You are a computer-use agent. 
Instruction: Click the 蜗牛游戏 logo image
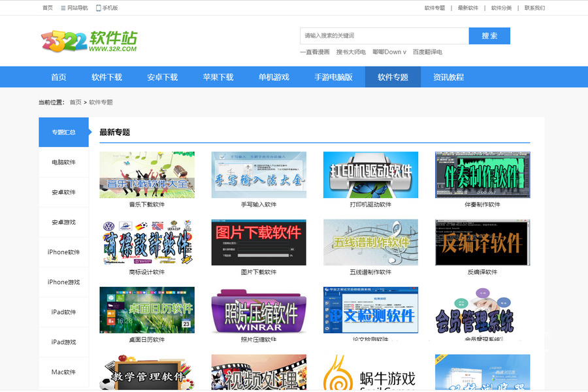(x=370, y=373)
